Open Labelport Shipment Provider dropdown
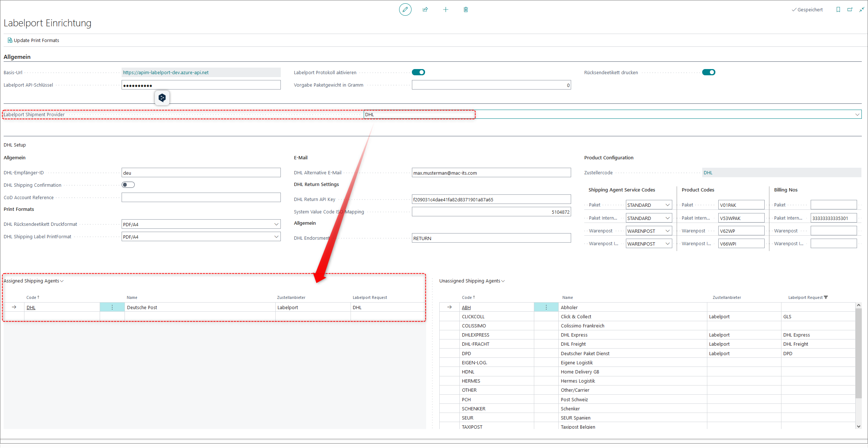Screen dimensions: 868x448 pyautogui.click(x=857, y=115)
